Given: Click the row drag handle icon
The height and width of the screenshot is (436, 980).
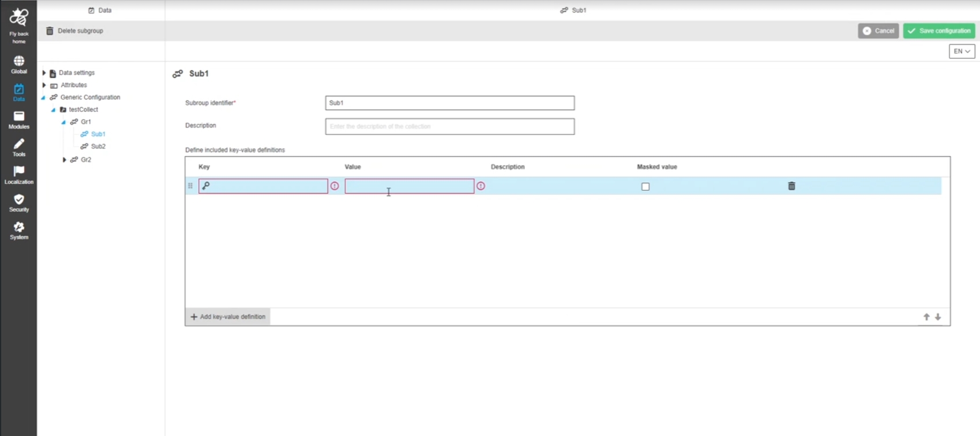Looking at the screenshot, I should point(190,186).
